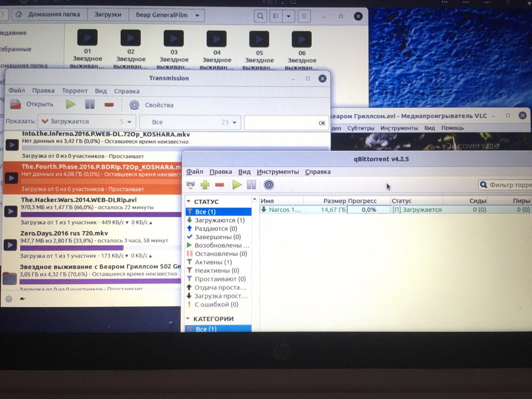Start the selected torrent in Transmission
This screenshot has width=532, height=399.
71,104
